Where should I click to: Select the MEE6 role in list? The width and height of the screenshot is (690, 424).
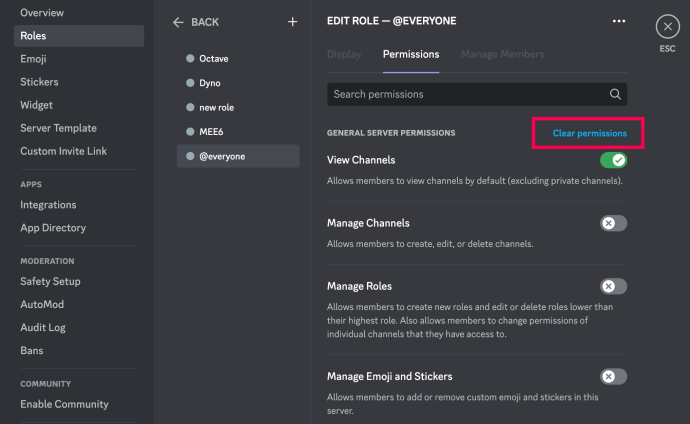(210, 131)
